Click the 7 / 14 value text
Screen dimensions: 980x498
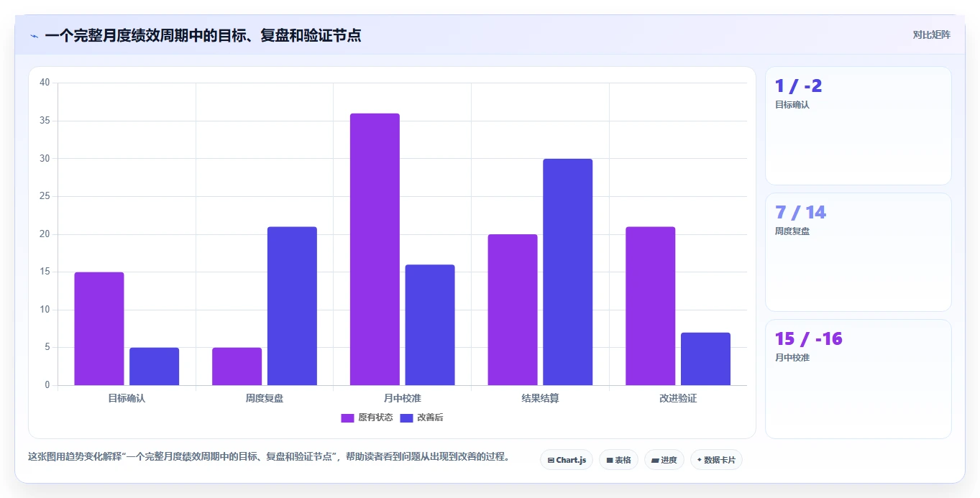(x=801, y=213)
